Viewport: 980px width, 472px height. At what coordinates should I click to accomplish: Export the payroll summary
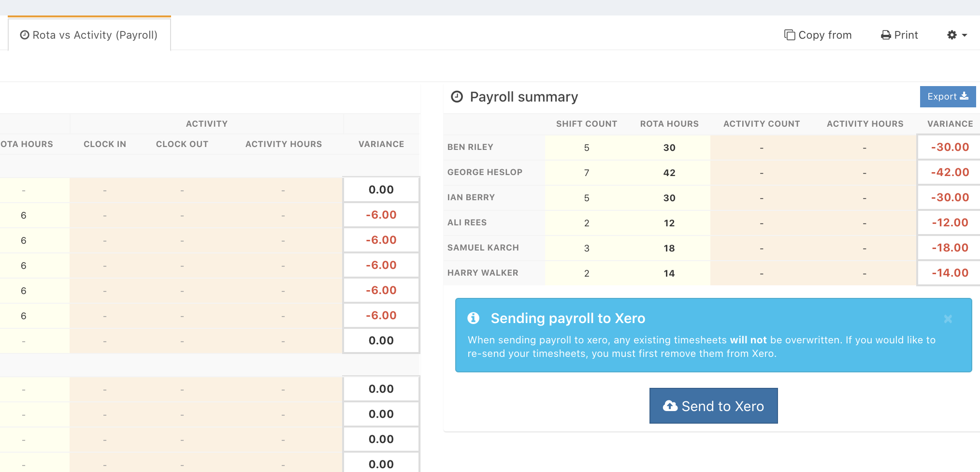947,97
